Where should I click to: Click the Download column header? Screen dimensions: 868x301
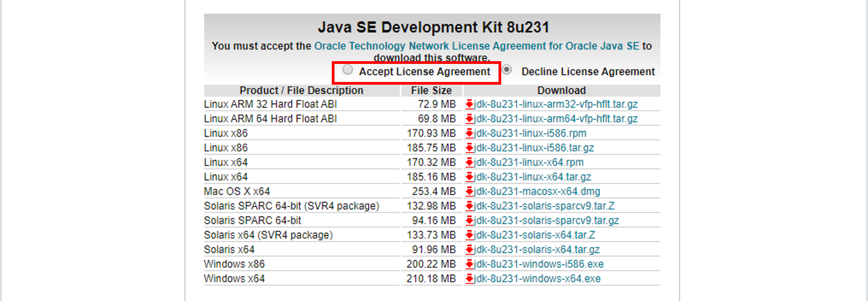point(561,91)
